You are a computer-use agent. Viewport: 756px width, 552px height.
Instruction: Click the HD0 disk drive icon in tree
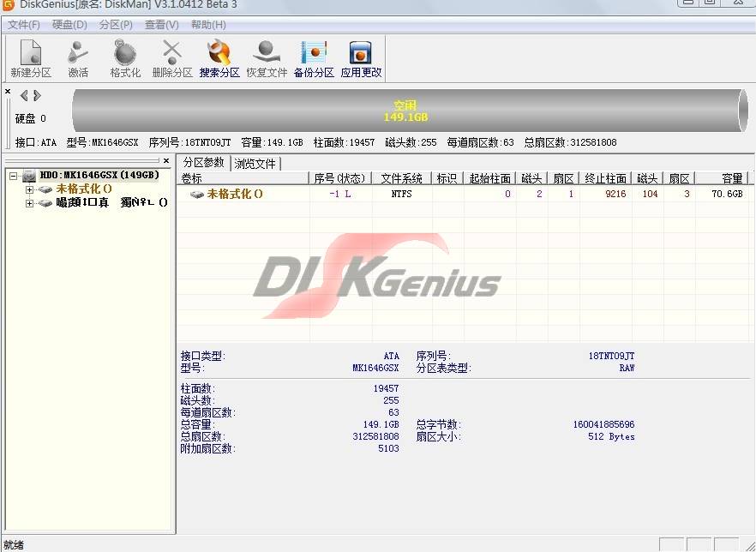pos(29,176)
